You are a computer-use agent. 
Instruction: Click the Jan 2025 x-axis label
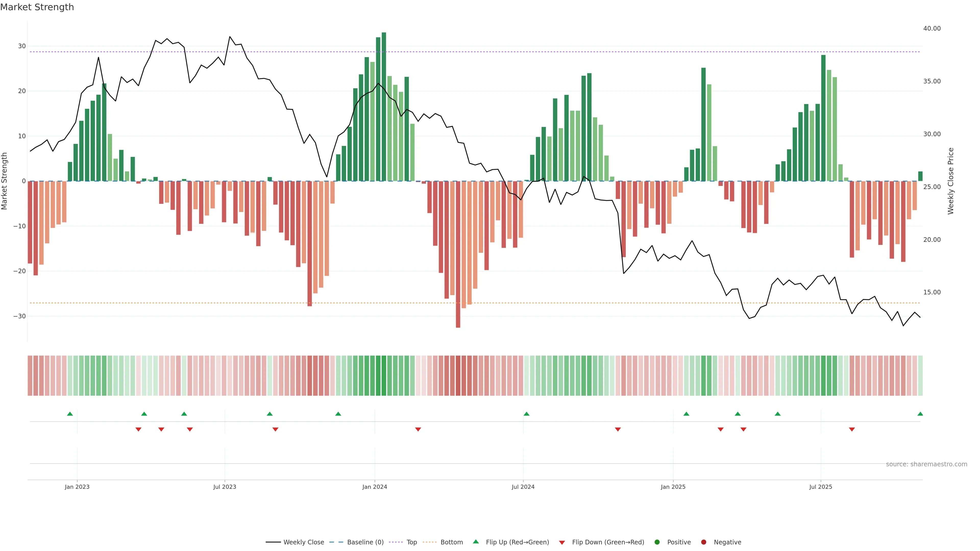[673, 487]
